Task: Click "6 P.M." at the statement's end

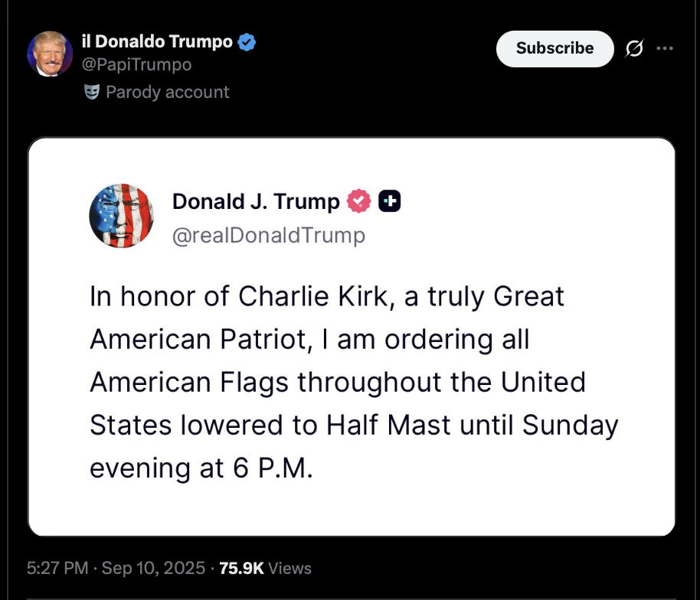Action: point(274,468)
